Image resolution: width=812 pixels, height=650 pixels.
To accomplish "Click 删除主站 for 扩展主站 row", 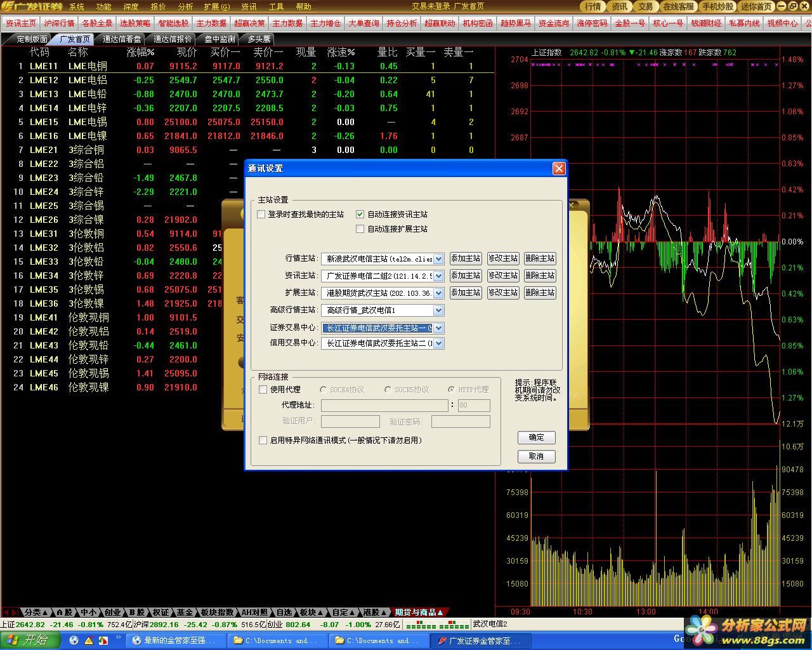I will coord(540,293).
